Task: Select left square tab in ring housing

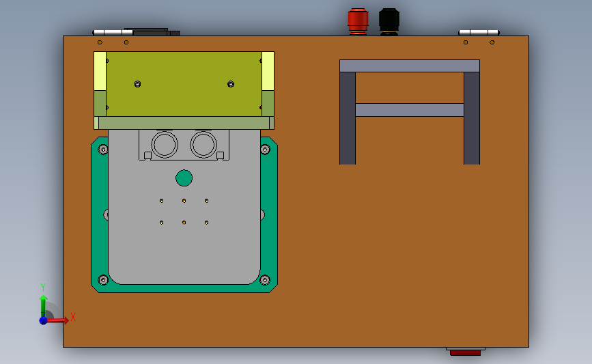Action: pyautogui.click(x=147, y=156)
